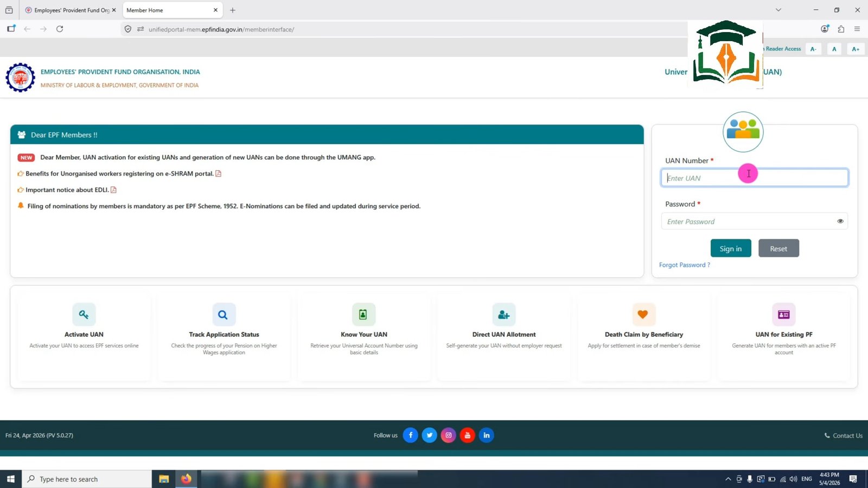
Task: Increase font size with A+ button
Action: pos(856,49)
